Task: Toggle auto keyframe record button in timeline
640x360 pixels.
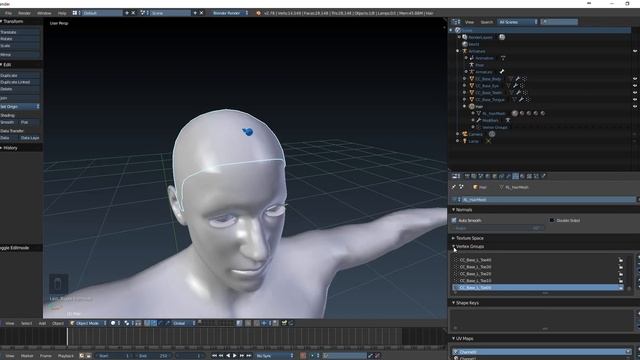Action: tap(303, 356)
